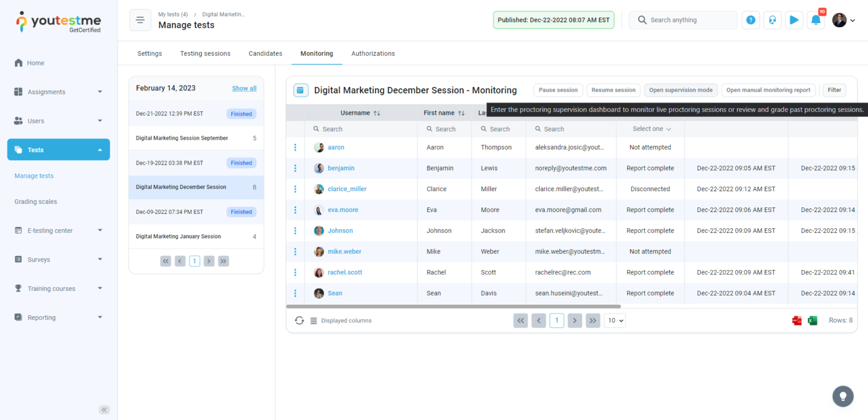This screenshot has width=868, height=420.
Task: Click the Open supervision mode button
Action: (681, 90)
